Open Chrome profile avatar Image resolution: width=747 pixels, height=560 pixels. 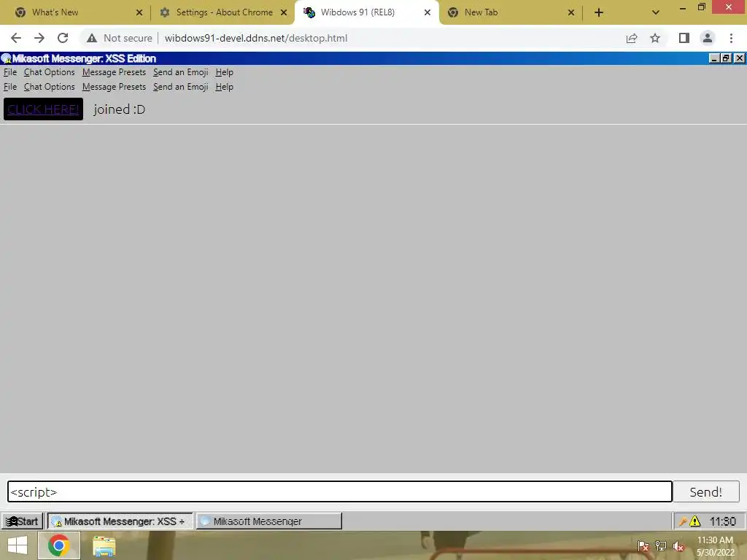click(708, 38)
